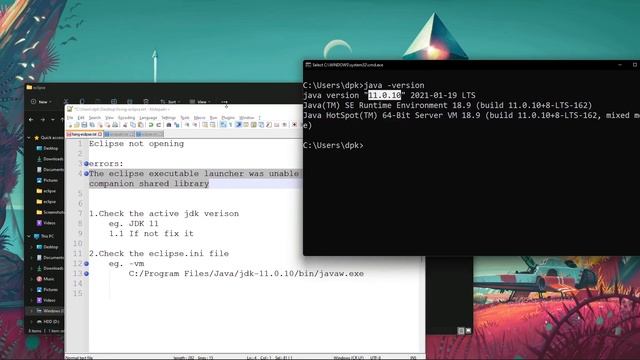The image size is (640, 360).
Task: Click the javaw.exe path line in editor
Action: pyautogui.click(x=246, y=273)
